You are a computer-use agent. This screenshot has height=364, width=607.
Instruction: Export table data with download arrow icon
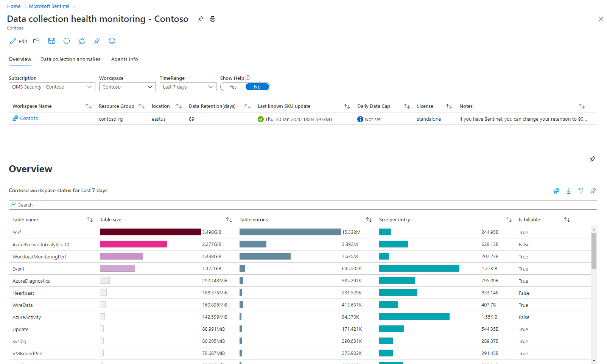tap(568, 191)
